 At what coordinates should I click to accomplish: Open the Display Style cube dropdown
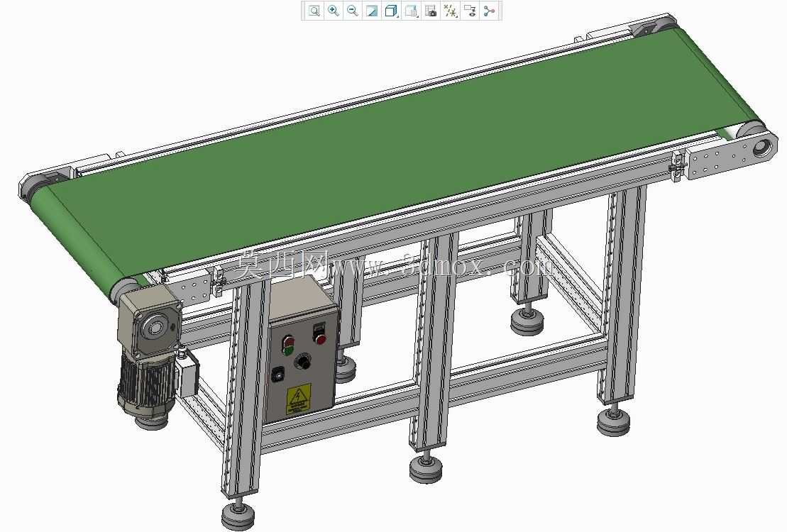tap(392, 11)
